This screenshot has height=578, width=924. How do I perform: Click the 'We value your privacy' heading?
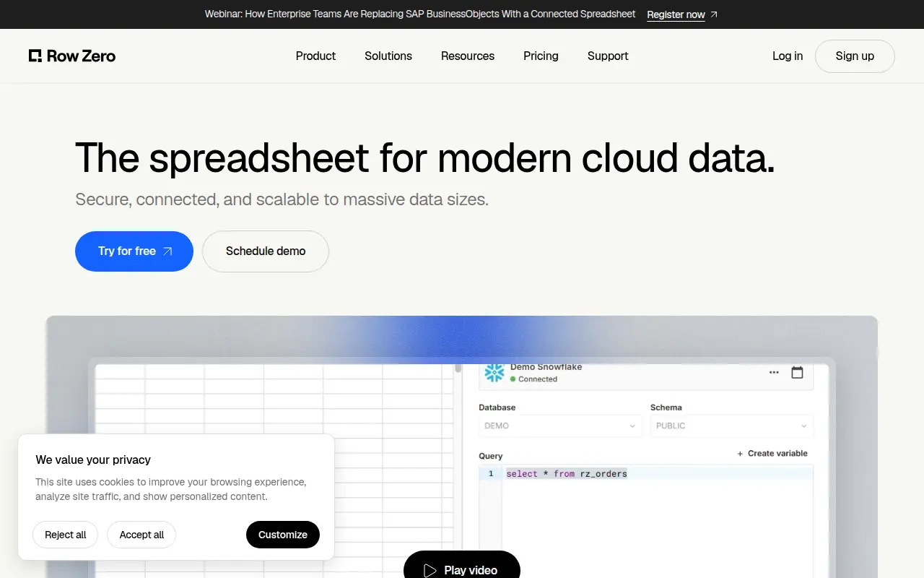pos(93,460)
